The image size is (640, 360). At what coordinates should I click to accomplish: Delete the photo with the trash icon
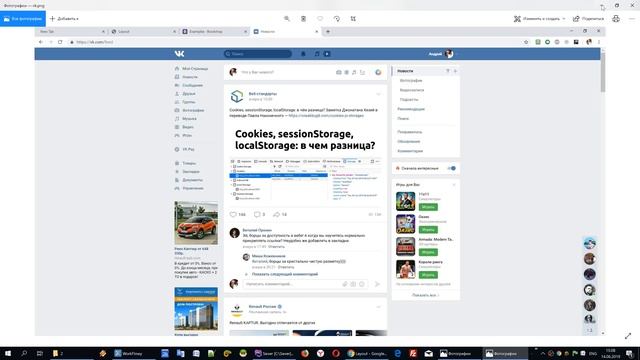(303, 19)
